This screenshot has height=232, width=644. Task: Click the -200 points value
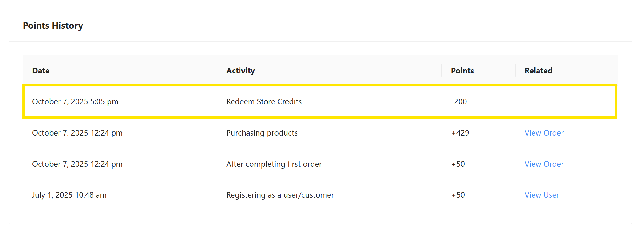pyautogui.click(x=459, y=101)
